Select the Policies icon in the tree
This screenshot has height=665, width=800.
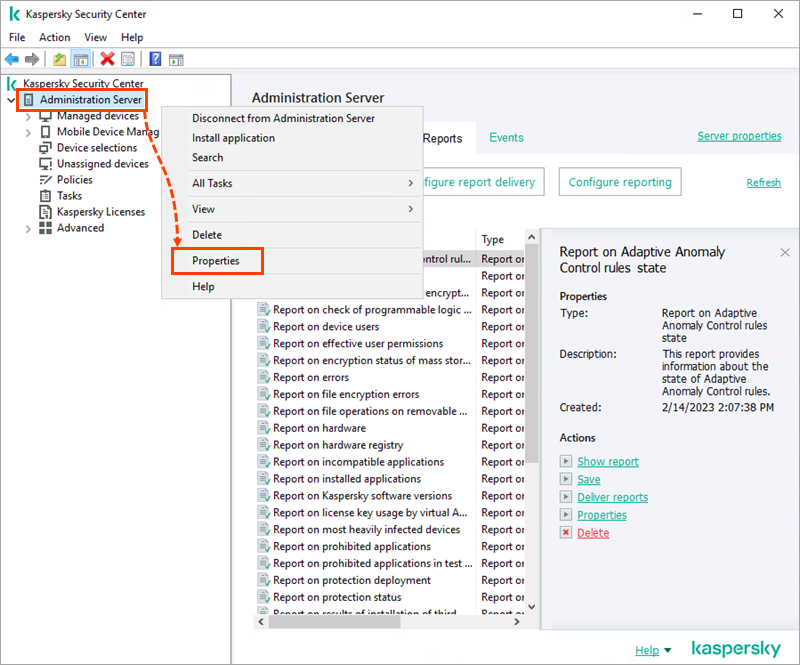pos(44,179)
